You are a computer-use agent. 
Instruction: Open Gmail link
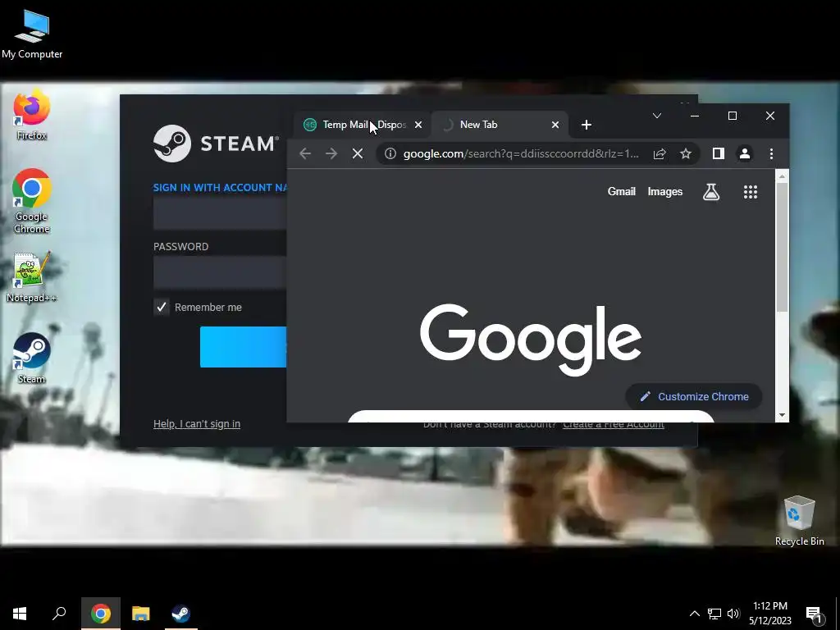point(622,192)
